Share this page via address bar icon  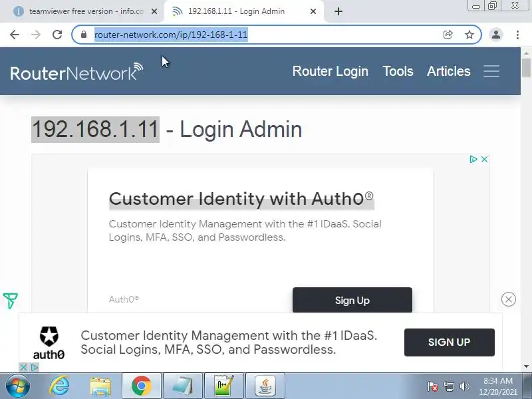(x=448, y=35)
